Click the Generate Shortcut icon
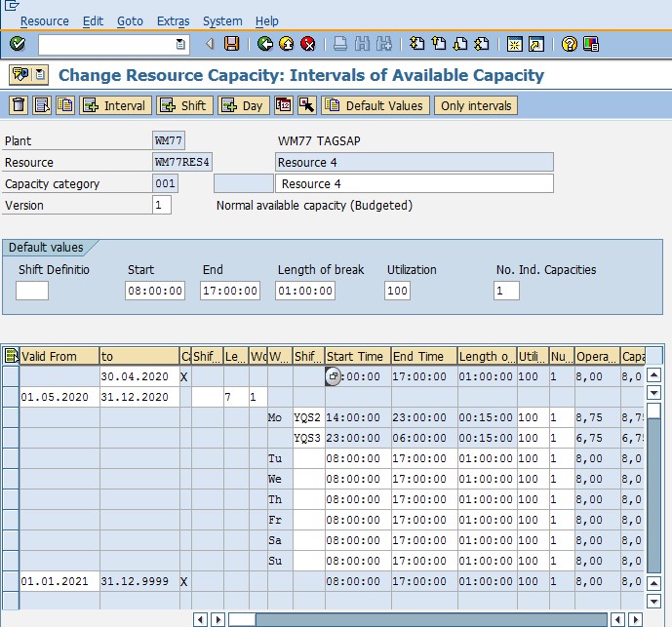Viewport: 672px width, 627px height. [x=536, y=44]
